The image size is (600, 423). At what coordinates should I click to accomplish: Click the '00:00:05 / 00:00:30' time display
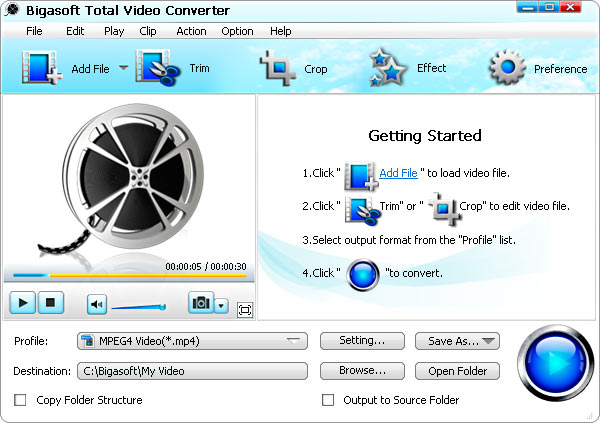click(205, 266)
